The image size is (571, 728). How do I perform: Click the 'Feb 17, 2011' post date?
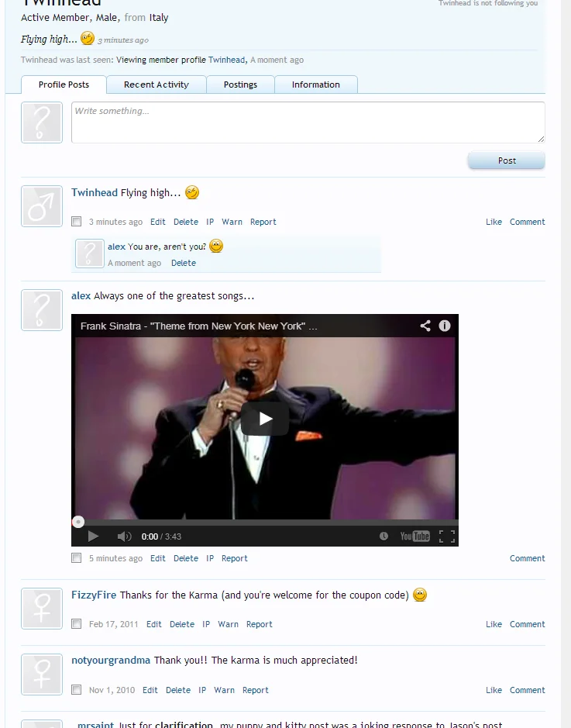tap(114, 624)
